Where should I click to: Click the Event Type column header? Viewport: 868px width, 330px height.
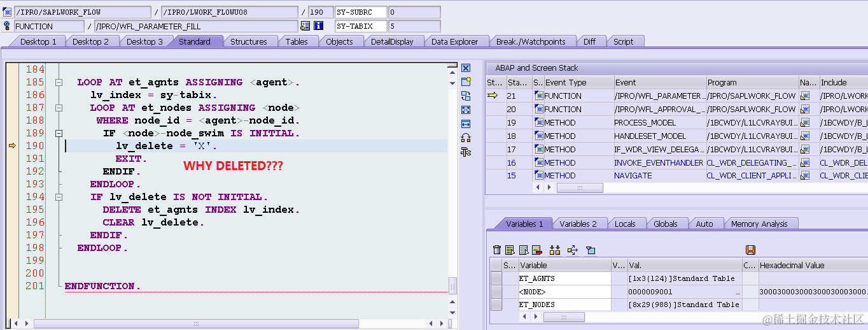pos(578,82)
